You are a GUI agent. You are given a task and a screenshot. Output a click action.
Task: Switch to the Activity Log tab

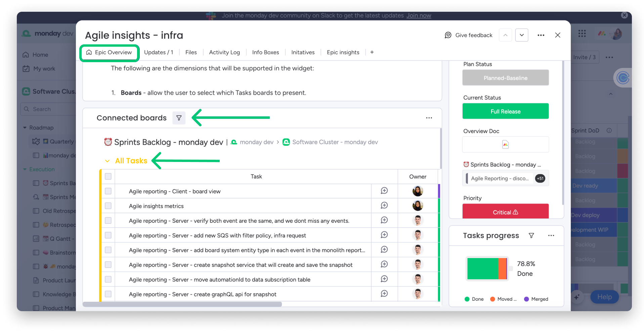(224, 52)
